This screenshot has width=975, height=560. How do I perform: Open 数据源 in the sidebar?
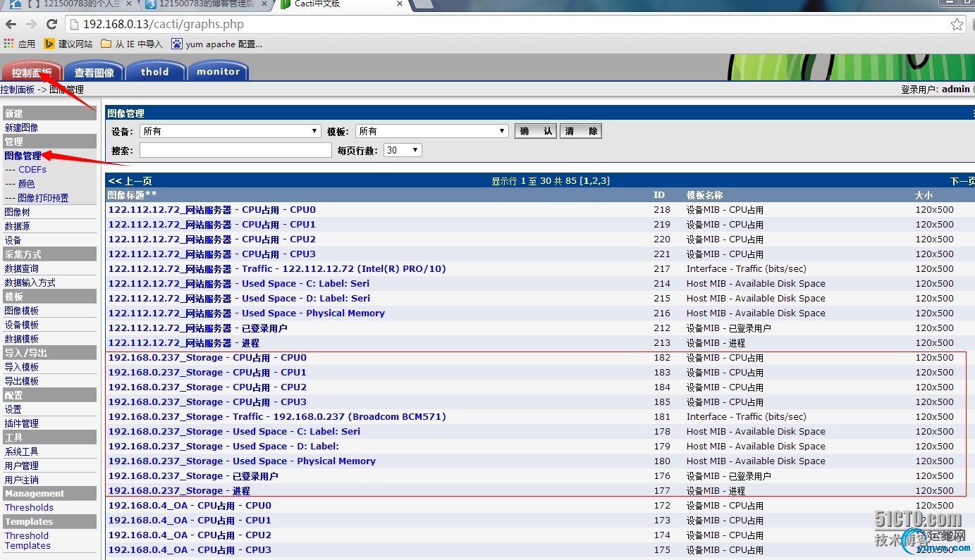pyautogui.click(x=17, y=226)
